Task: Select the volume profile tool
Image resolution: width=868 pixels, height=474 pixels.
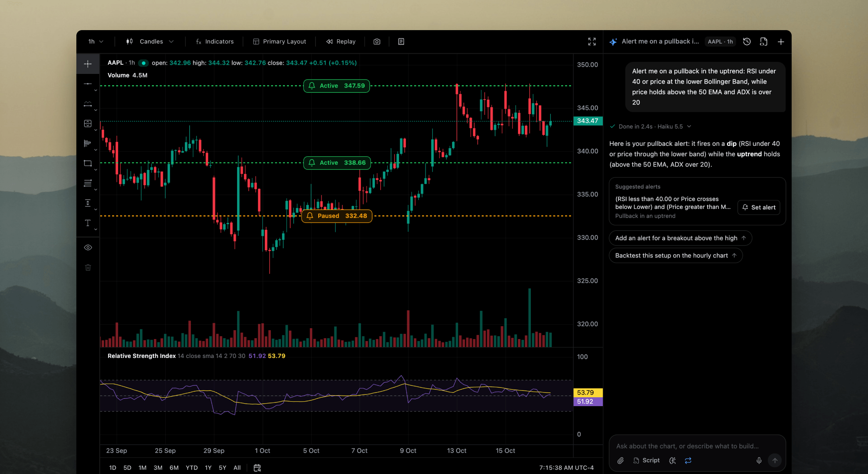Action: click(x=88, y=143)
